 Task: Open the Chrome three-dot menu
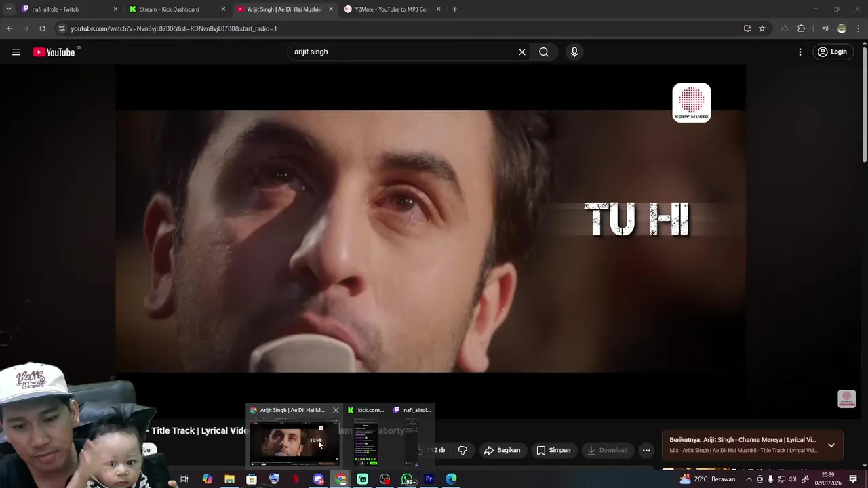pos(859,28)
